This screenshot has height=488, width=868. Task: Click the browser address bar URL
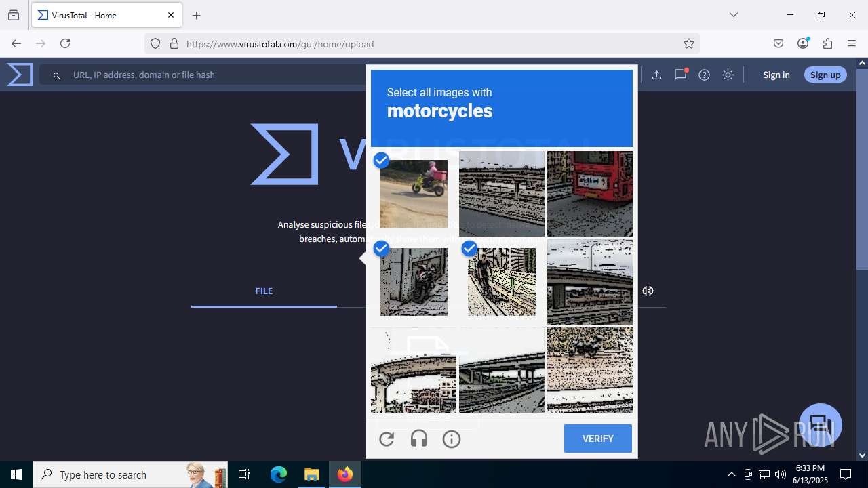point(280,44)
